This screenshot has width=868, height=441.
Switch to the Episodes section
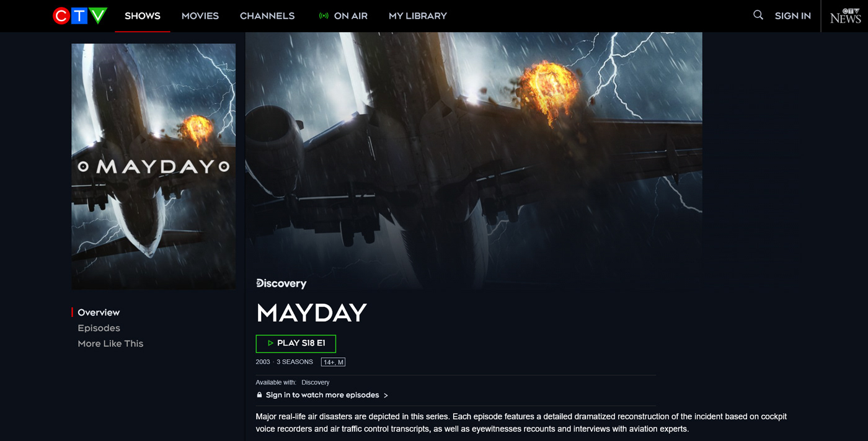point(99,328)
